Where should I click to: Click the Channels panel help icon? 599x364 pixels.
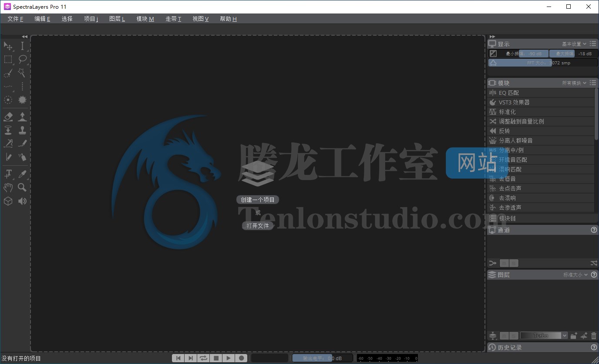(x=594, y=230)
